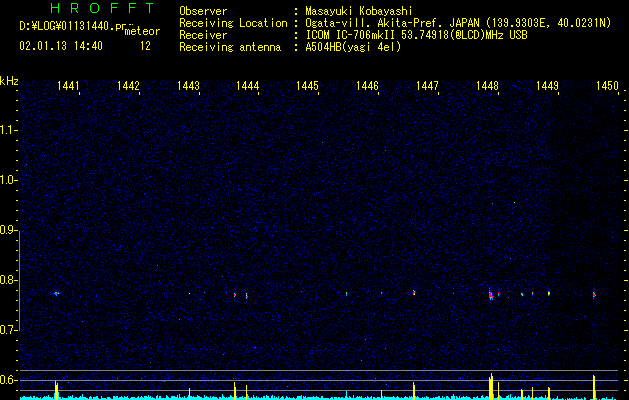Click the green 'meteor' label
This screenshot has width=629, height=400.
click(142, 31)
